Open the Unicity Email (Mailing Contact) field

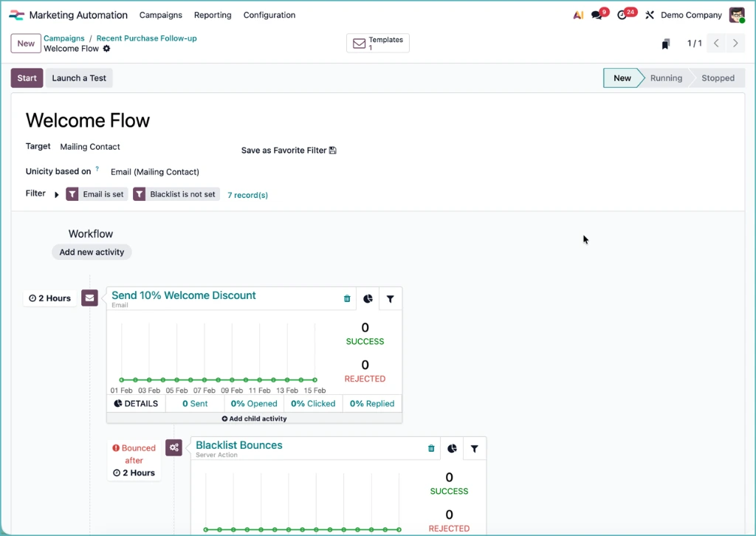pyautogui.click(x=155, y=172)
